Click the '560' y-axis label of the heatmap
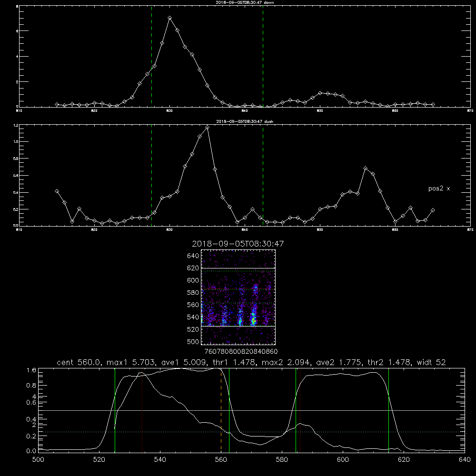This screenshot has width=476, height=476. pyautogui.click(x=193, y=305)
